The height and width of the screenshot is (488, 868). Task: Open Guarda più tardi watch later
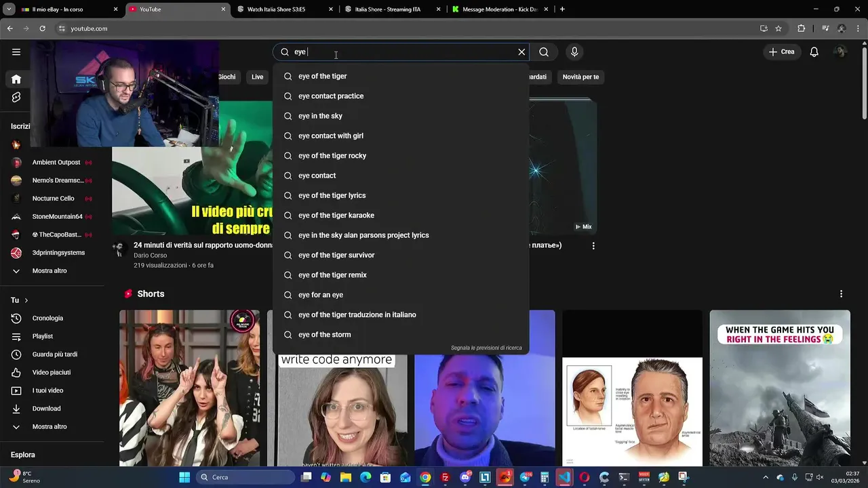pos(53,354)
